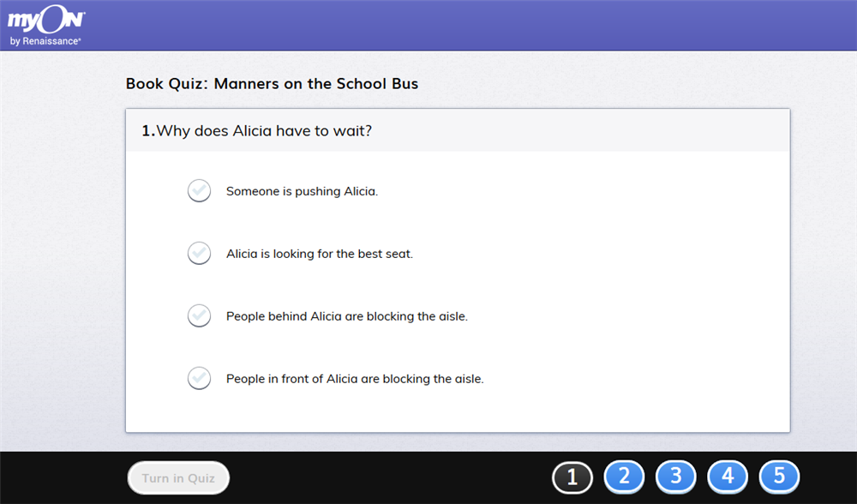This screenshot has width=857, height=504.
Task: Tick the circle next to fourth answer option
Action: [199, 378]
